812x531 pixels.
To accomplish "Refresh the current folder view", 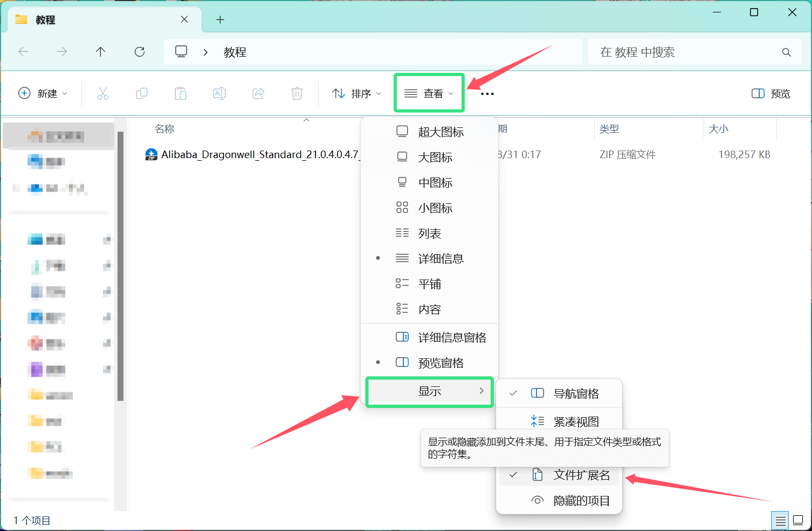I will click(x=140, y=52).
